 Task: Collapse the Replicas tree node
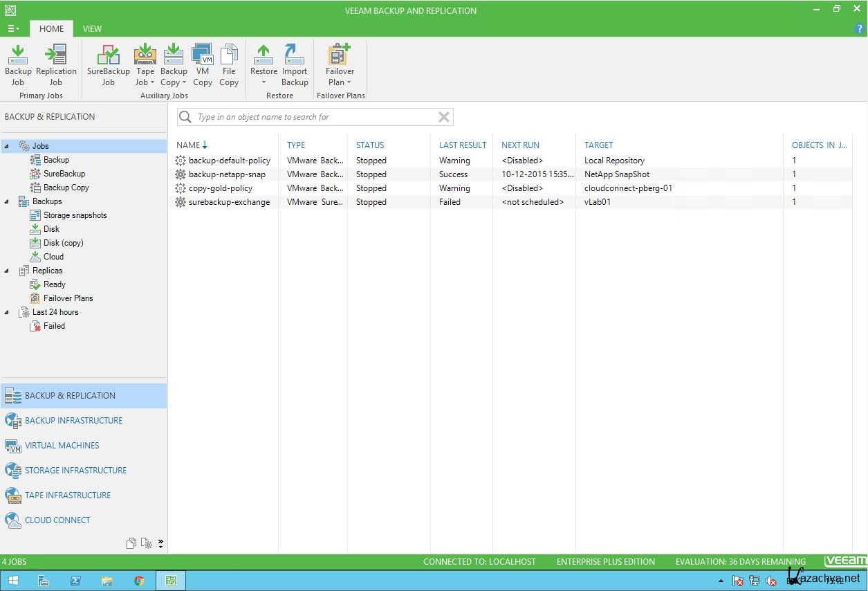[7, 271]
